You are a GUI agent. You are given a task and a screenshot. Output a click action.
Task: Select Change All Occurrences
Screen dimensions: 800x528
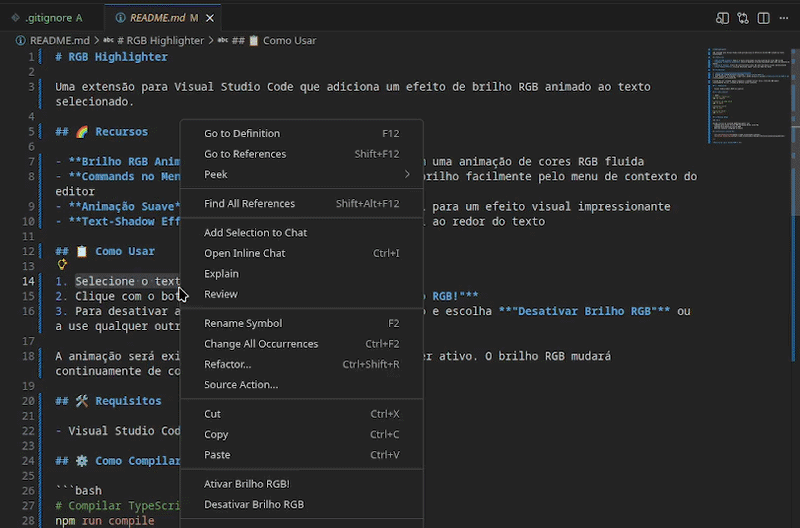[302, 343]
